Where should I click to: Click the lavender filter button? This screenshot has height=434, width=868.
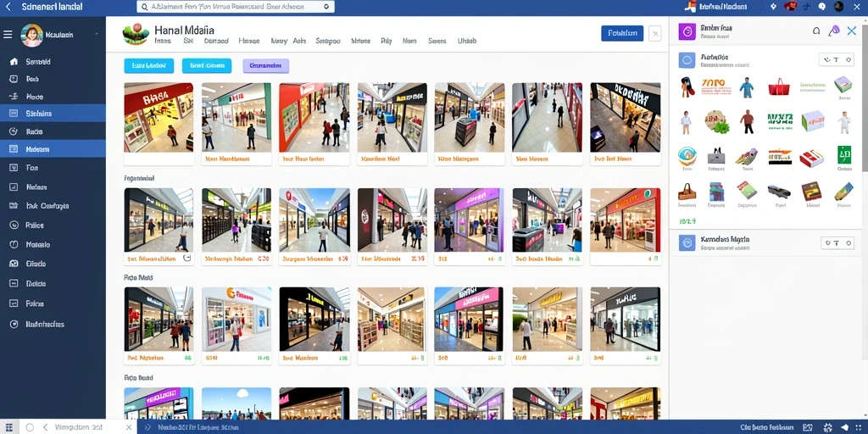265,66
